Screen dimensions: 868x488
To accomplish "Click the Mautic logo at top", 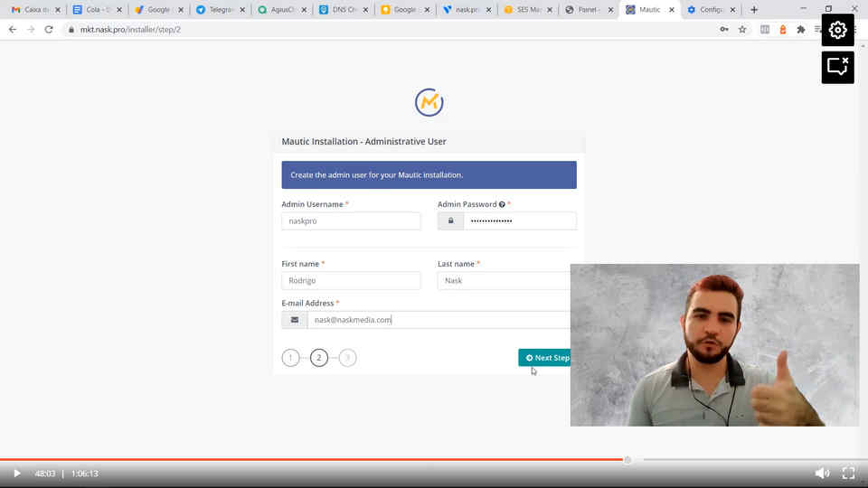I will [429, 103].
